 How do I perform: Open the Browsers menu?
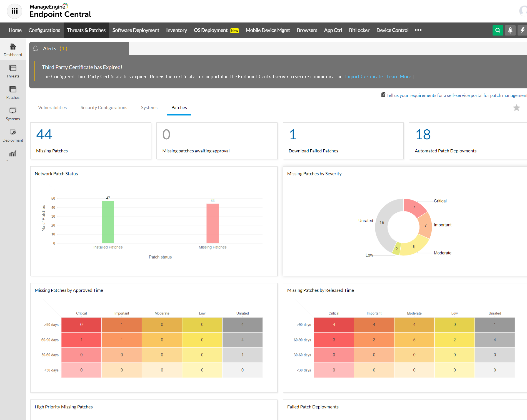pyautogui.click(x=307, y=30)
